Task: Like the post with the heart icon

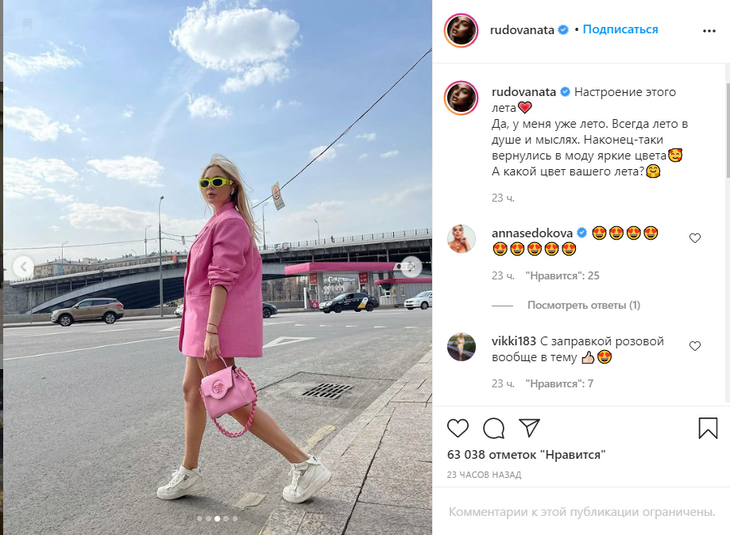Action: (458, 428)
